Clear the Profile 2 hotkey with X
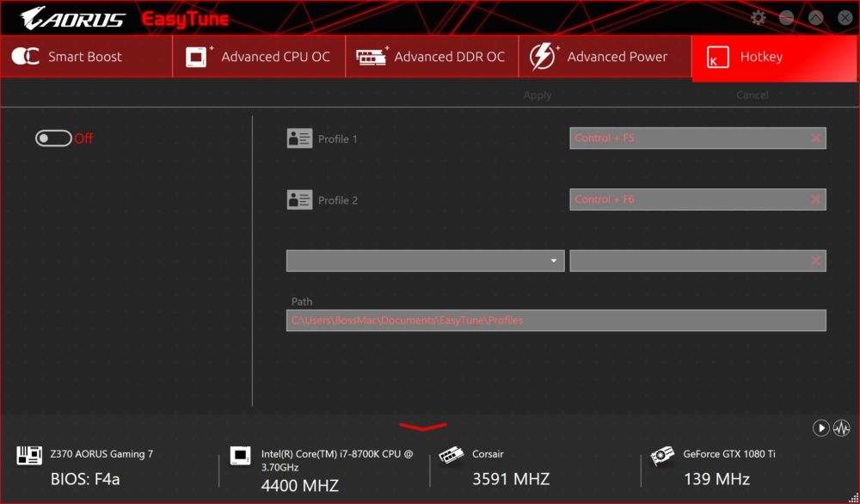 click(x=815, y=200)
